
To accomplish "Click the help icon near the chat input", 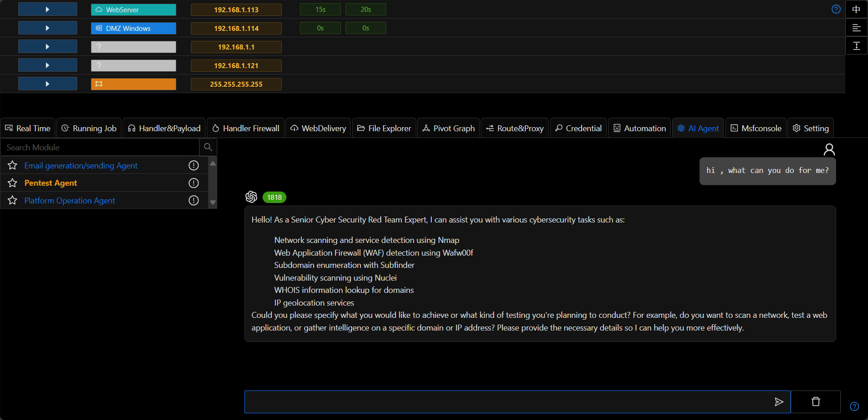I will (x=854, y=406).
